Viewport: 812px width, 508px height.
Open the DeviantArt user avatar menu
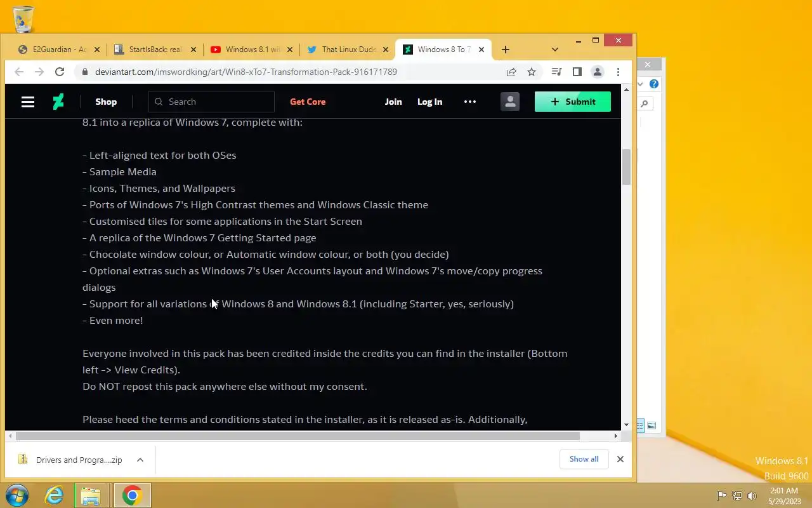510,102
